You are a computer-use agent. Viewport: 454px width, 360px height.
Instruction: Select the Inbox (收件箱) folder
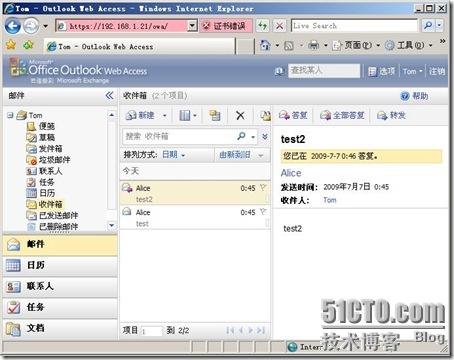click(x=44, y=204)
